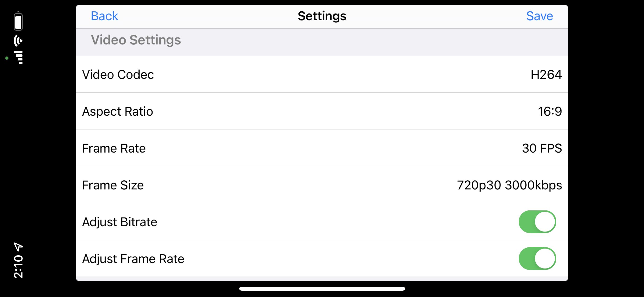The width and height of the screenshot is (644, 297).
Task: Tap the Wi-Fi signal icon
Action: coord(18,40)
